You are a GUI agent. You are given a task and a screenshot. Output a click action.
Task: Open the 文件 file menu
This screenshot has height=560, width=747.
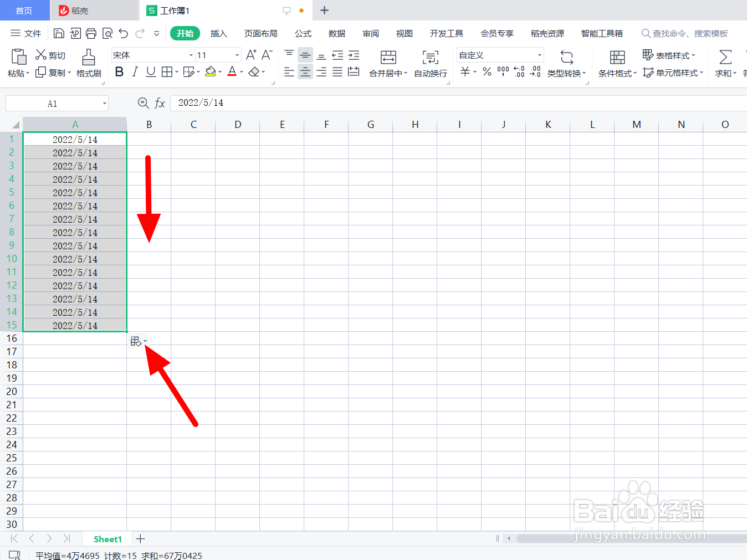point(26,33)
